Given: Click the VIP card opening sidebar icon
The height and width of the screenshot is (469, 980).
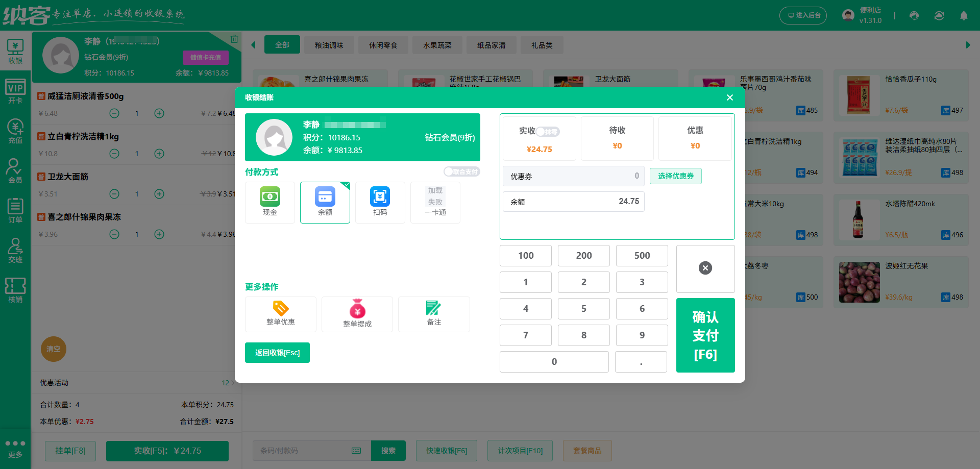Looking at the screenshot, I should [x=15, y=92].
